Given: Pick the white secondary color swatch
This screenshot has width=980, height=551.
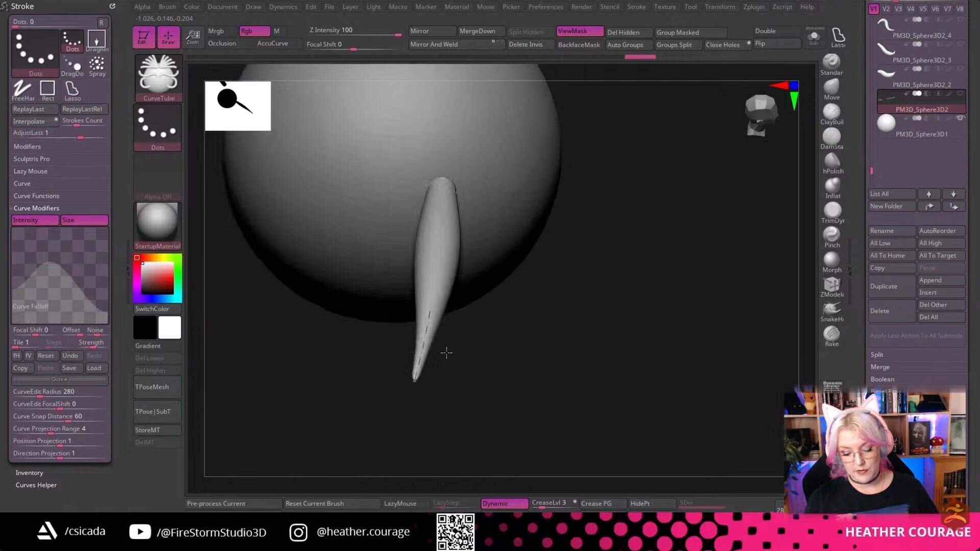Looking at the screenshot, I should tap(169, 327).
